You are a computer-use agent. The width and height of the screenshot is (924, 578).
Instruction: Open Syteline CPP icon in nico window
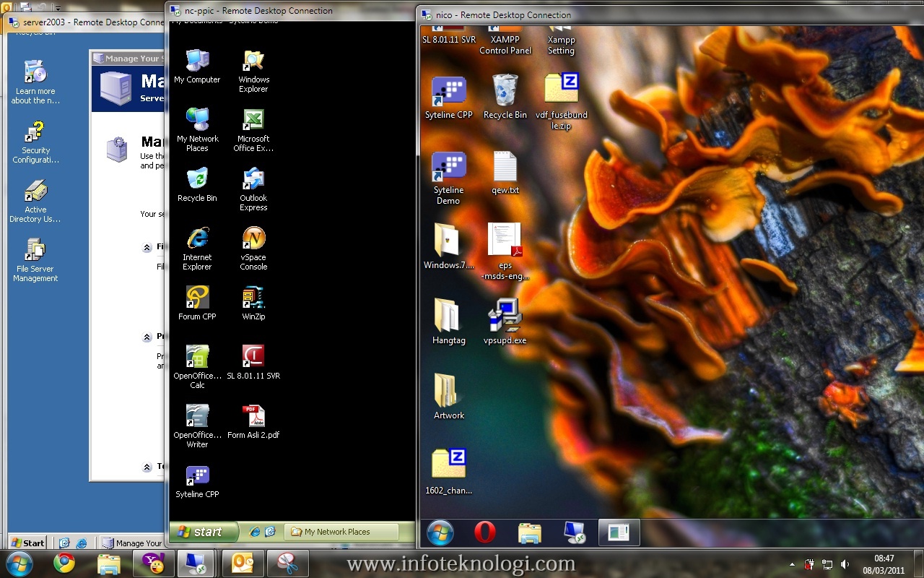[448, 98]
